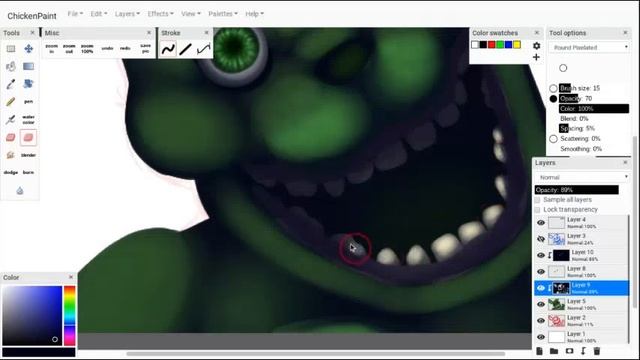Select the airbrush tool
640x360 pixels.
11,120
